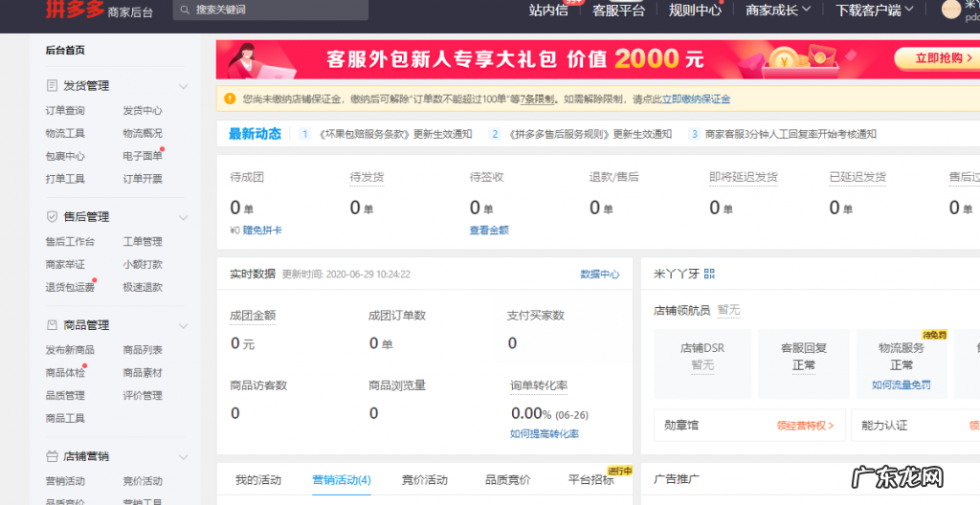This screenshot has width=980, height=505.
Task: Open 发布新商品 in sidebar
Action: tap(70, 350)
